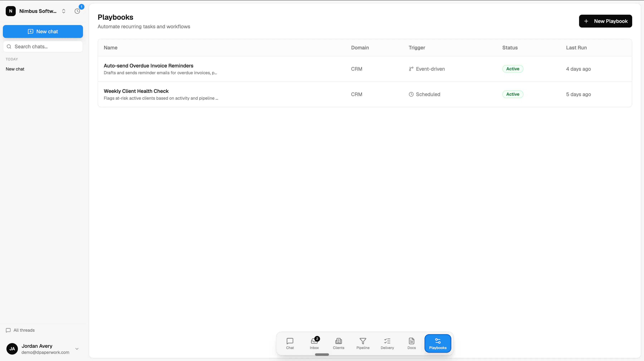This screenshot has height=361, width=644.
Task: Click Active badge for Invoice Reminders
Action: pyautogui.click(x=513, y=69)
